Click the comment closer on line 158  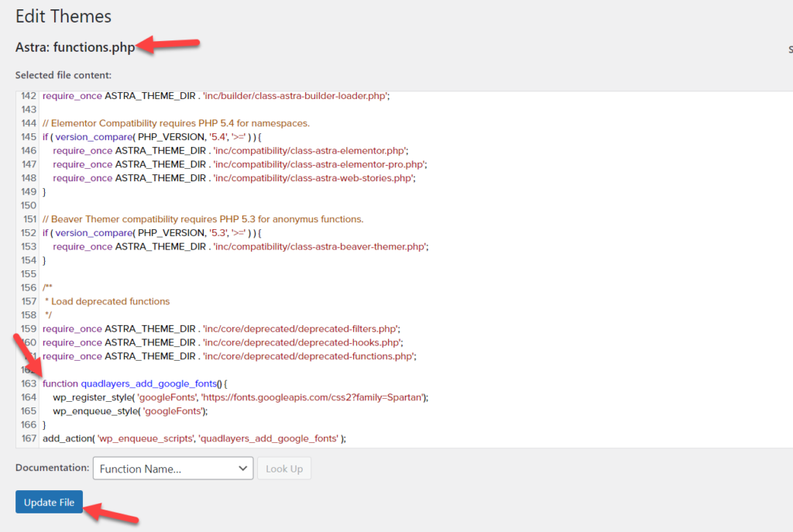pos(49,314)
